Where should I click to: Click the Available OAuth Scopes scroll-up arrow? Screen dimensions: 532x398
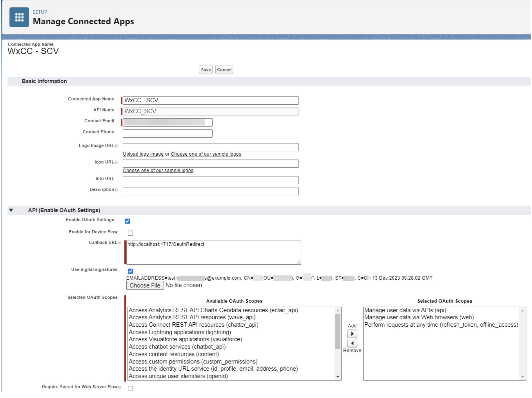[338, 311]
